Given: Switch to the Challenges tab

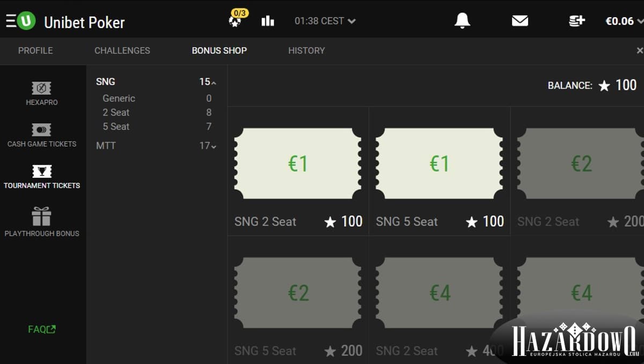Looking at the screenshot, I should click(x=122, y=50).
